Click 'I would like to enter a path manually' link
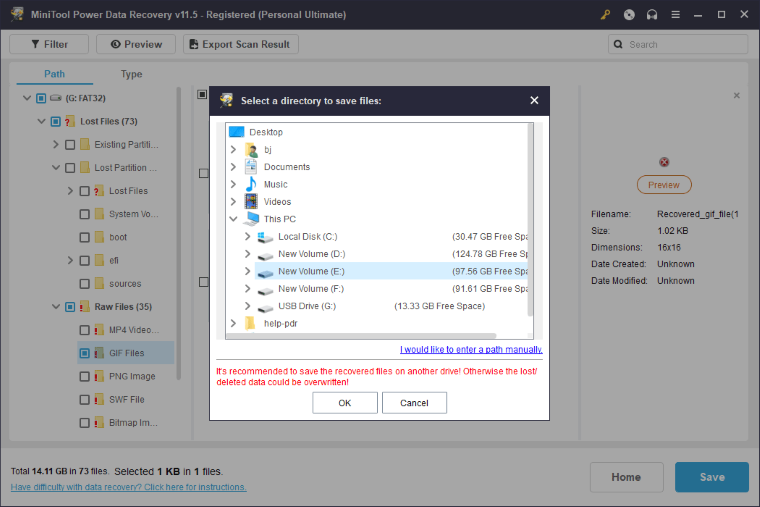 pyautogui.click(x=471, y=350)
